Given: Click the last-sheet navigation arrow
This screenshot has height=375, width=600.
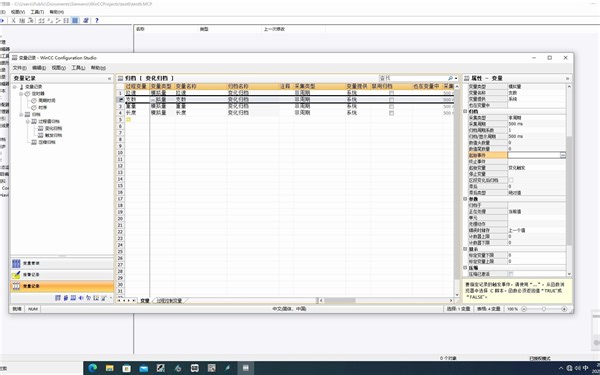Looking at the screenshot, I should point(134,301).
